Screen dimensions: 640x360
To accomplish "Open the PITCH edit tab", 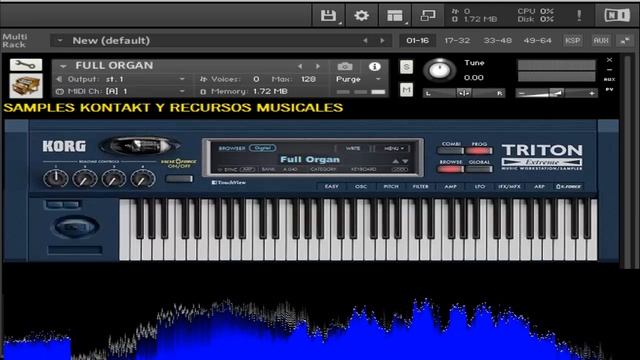I will click(391, 187).
